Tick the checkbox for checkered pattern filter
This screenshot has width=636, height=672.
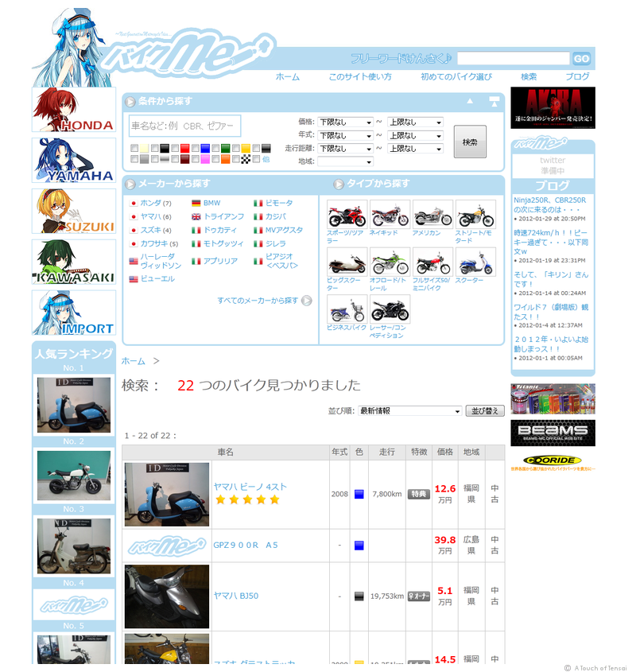(235, 159)
